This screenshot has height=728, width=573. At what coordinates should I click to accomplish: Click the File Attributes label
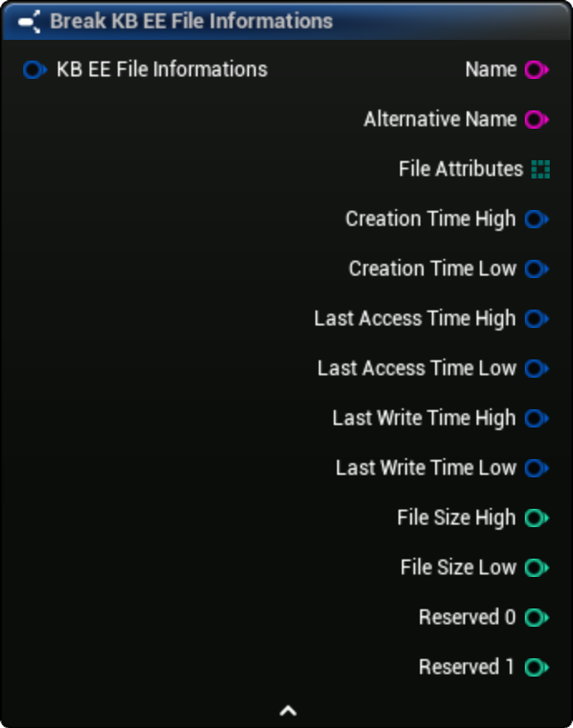click(460, 169)
